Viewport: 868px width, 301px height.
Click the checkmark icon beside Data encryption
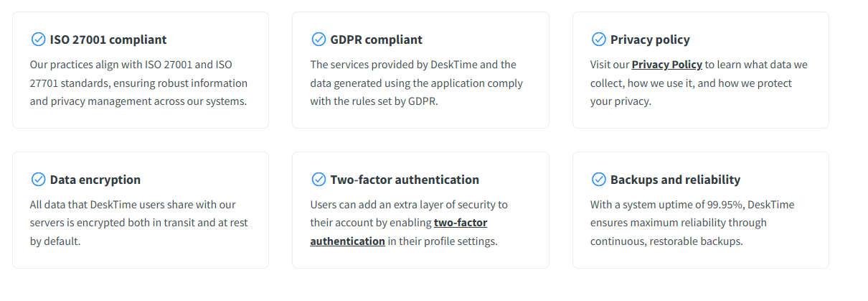tap(38, 180)
